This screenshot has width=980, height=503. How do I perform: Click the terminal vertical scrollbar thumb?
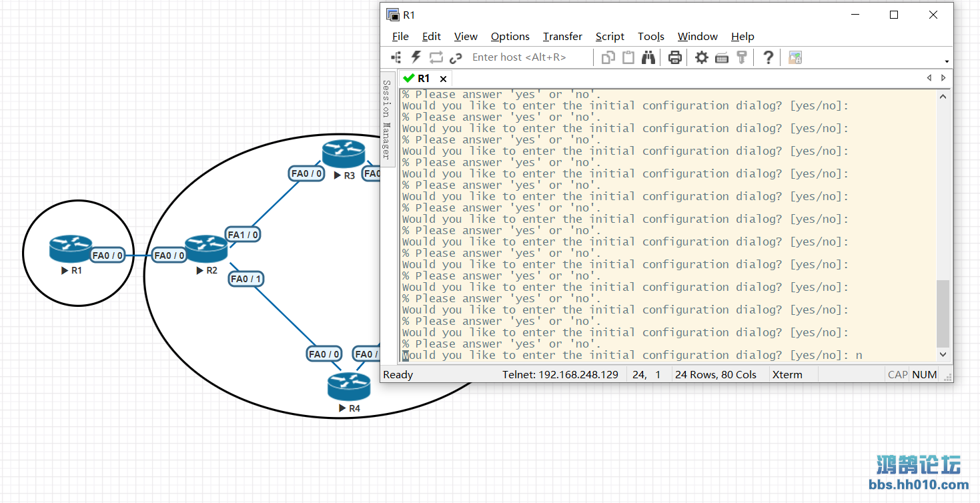[x=943, y=314]
